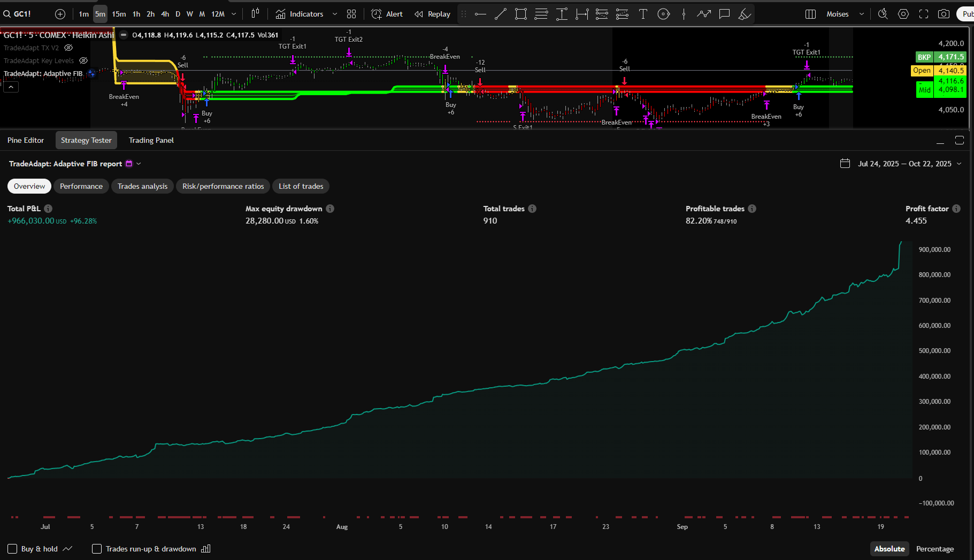This screenshot has width=974, height=560.
Task: Enter fullscreen mode
Action: [x=924, y=14]
